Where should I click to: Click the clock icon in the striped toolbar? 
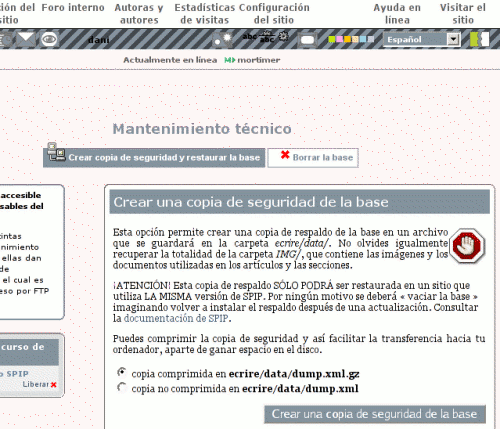click(6, 39)
